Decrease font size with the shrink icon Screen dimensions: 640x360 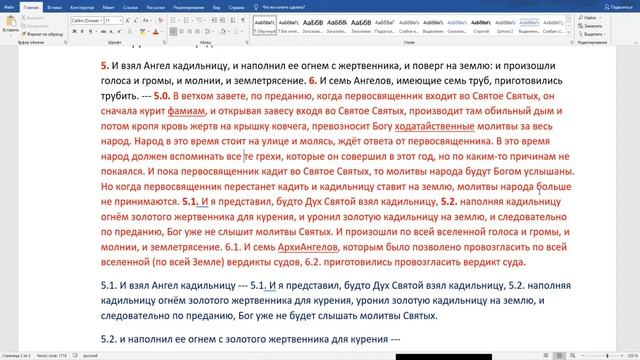[135, 20]
